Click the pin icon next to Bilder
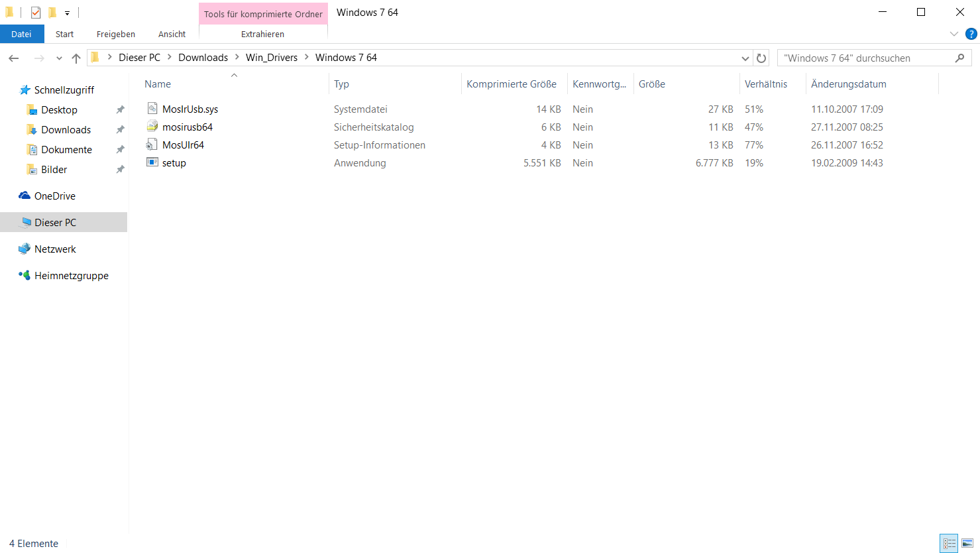Screen dimensions: 980x553 pos(120,170)
